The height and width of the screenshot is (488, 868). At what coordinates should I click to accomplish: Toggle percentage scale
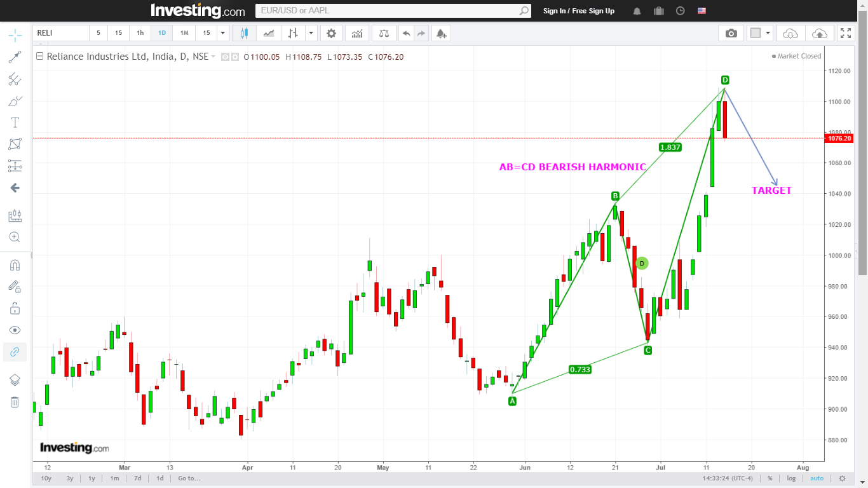[x=770, y=478]
